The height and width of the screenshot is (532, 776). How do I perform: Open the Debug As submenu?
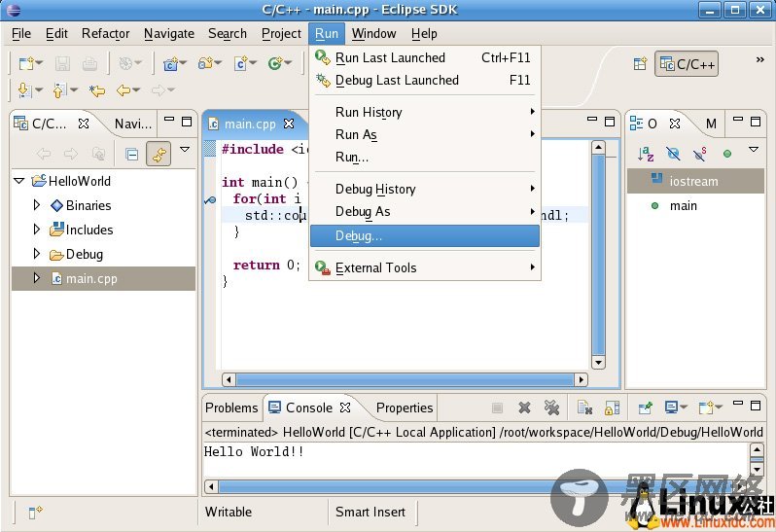(x=425, y=212)
